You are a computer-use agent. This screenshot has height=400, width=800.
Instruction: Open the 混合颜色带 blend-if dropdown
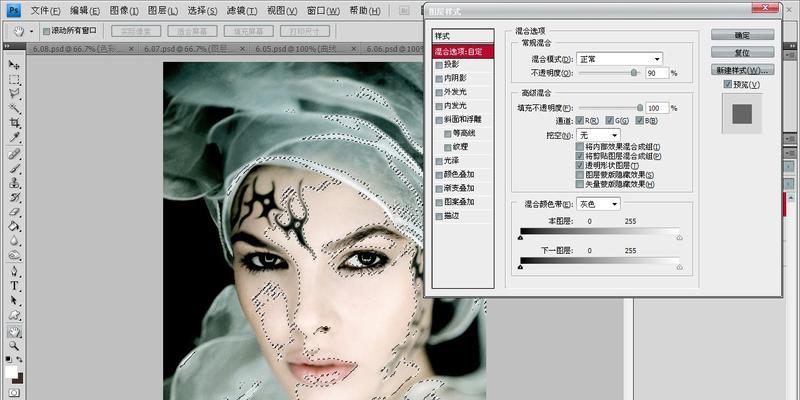(598, 204)
